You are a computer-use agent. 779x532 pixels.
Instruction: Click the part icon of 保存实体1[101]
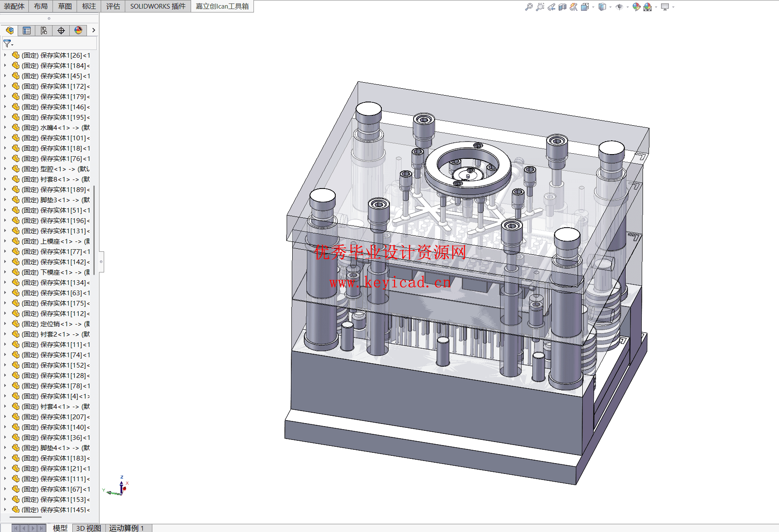click(x=16, y=138)
